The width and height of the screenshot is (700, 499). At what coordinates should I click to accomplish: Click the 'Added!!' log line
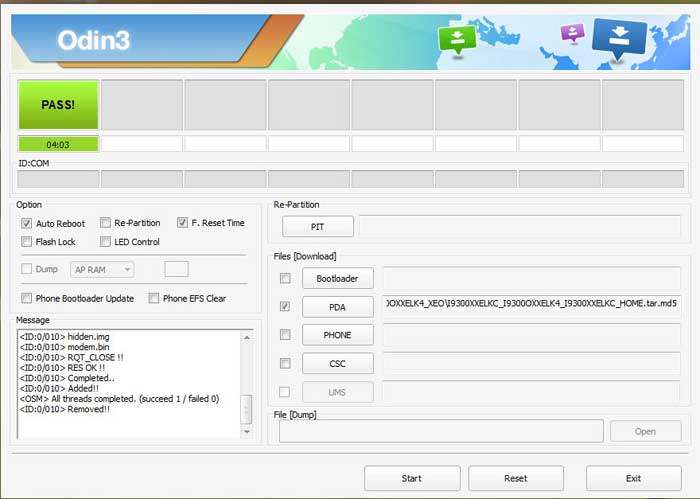[59, 388]
